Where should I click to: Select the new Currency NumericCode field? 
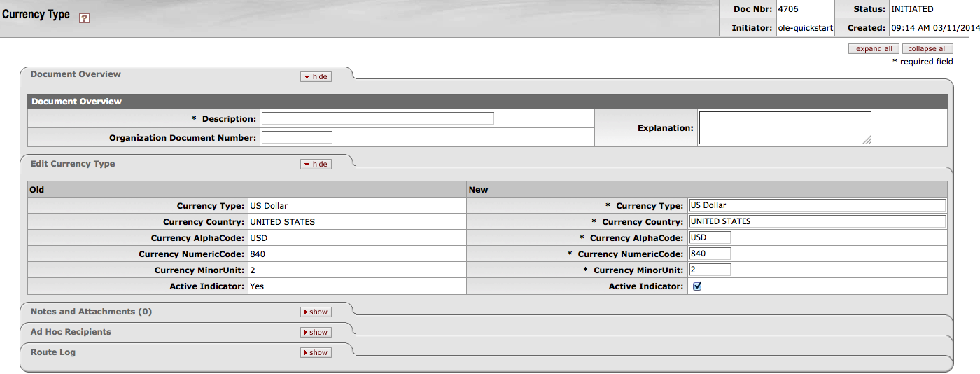tap(709, 254)
